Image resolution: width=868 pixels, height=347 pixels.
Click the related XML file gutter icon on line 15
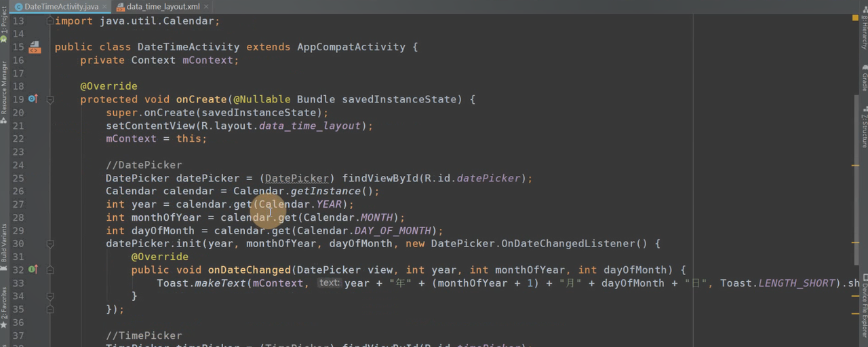(35, 48)
